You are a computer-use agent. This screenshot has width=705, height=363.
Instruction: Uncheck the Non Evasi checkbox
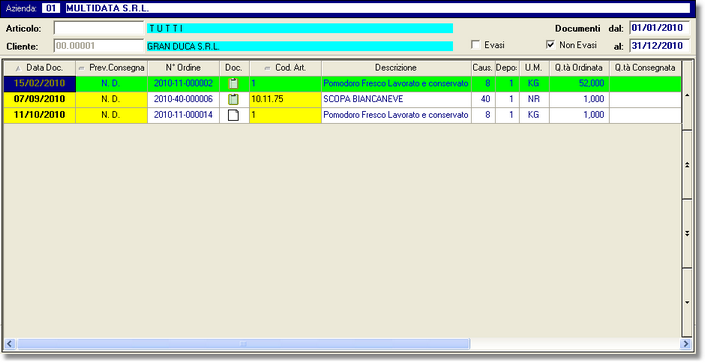tap(550, 45)
